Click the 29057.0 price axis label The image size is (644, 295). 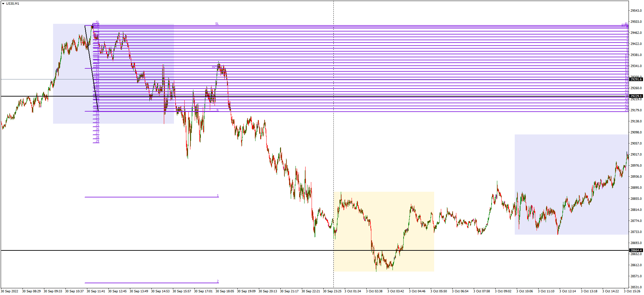(x=636, y=143)
